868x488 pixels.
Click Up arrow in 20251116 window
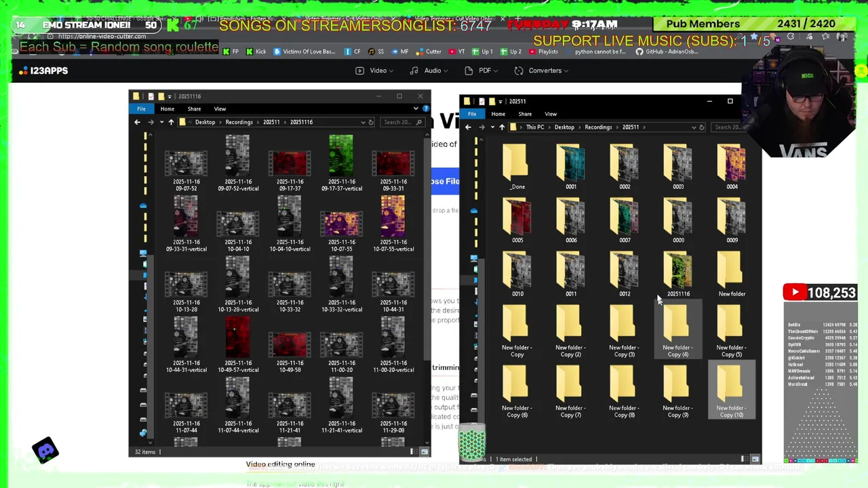pyautogui.click(x=171, y=122)
